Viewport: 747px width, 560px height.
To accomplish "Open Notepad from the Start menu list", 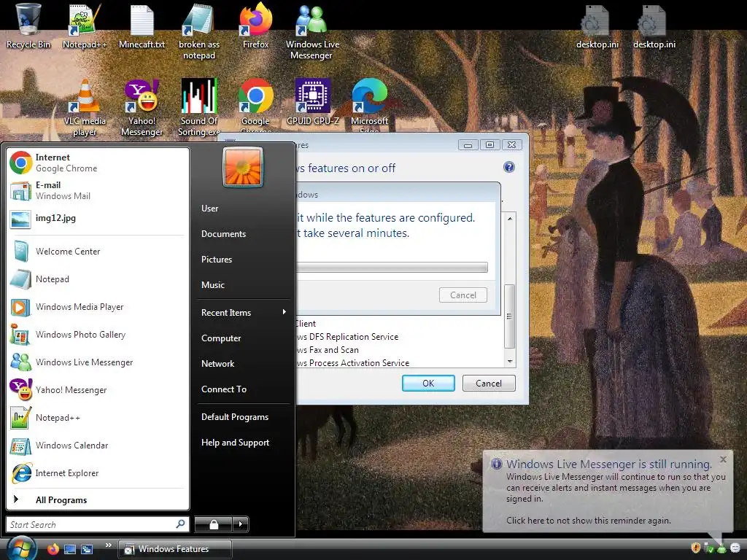I will tap(98, 279).
